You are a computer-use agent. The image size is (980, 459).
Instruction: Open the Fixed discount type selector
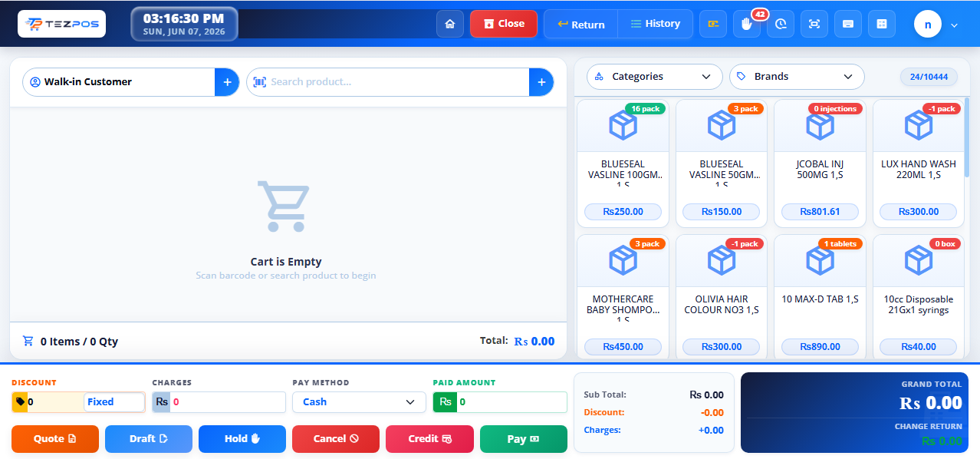(114, 402)
